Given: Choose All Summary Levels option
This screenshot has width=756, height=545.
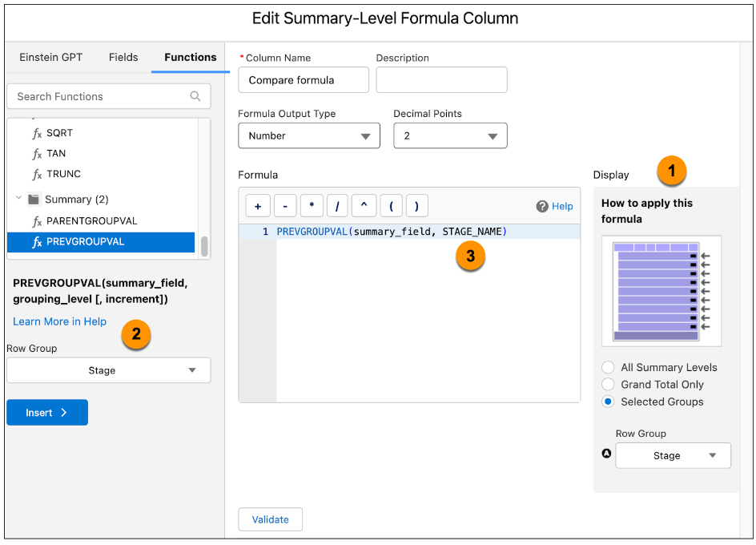Looking at the screenshot, I should click(608, 367).
